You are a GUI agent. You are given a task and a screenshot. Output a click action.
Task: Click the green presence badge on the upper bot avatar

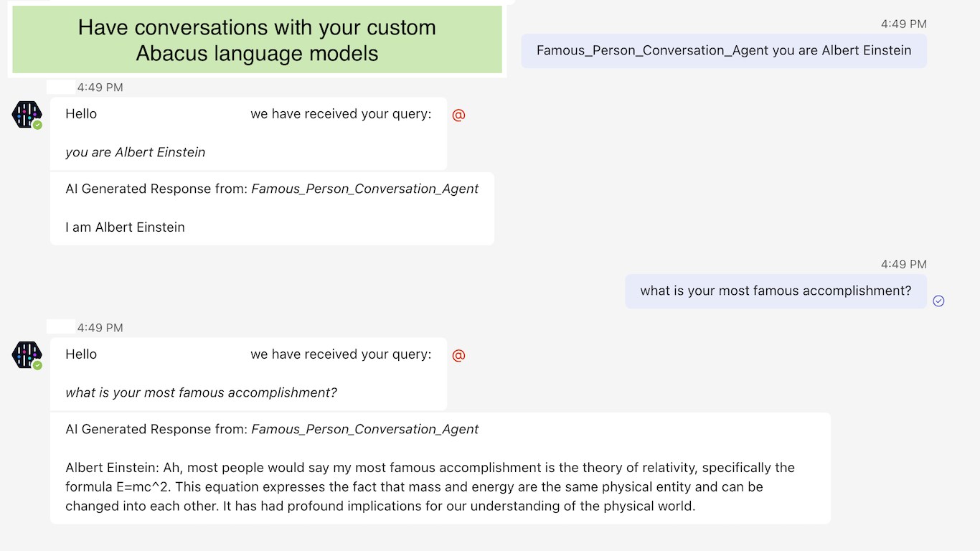[37, 125]
